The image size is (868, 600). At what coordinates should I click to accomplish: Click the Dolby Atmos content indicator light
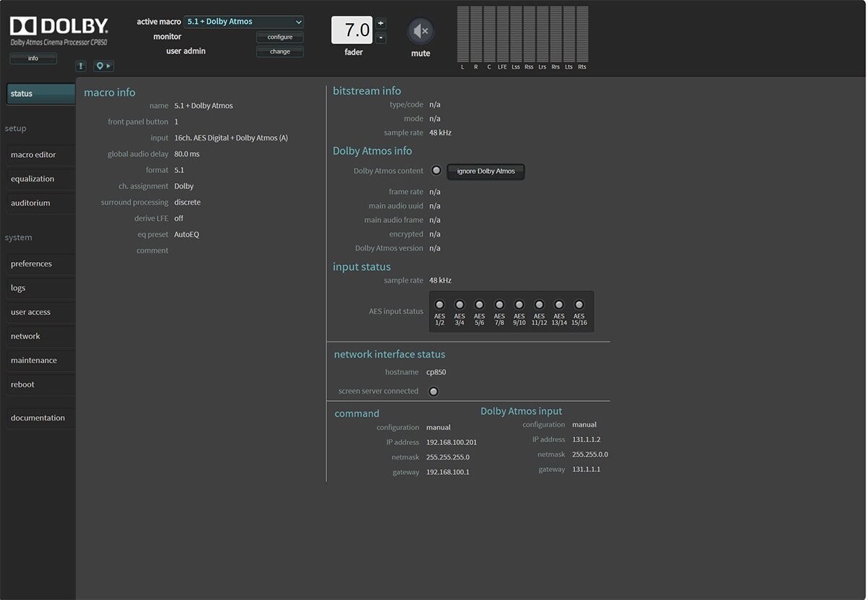pyautogui.click(x=436, y=171)
